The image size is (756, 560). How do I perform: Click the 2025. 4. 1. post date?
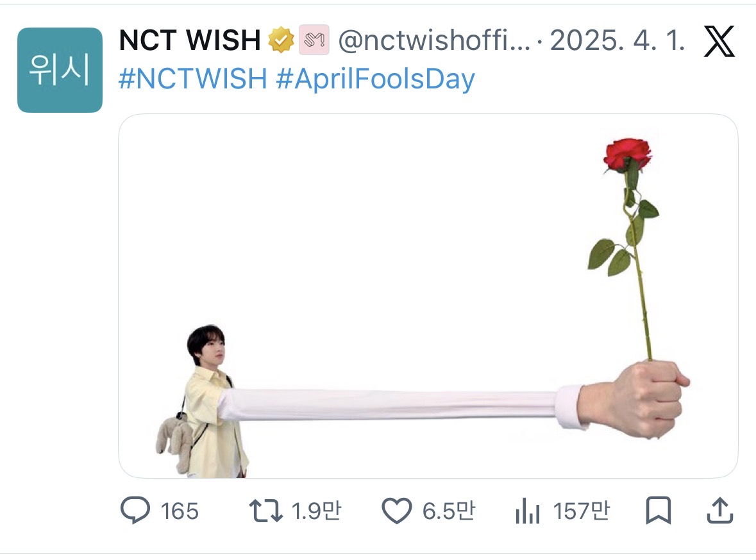pyautogui.click(x=618, y=42)
